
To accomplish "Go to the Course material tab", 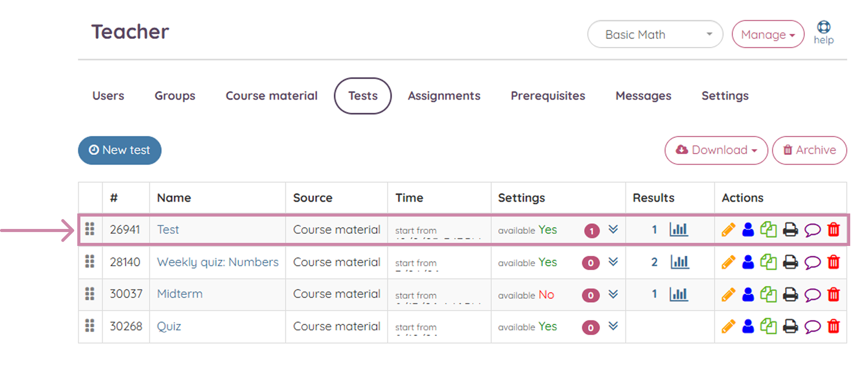I will click(271, 96).
